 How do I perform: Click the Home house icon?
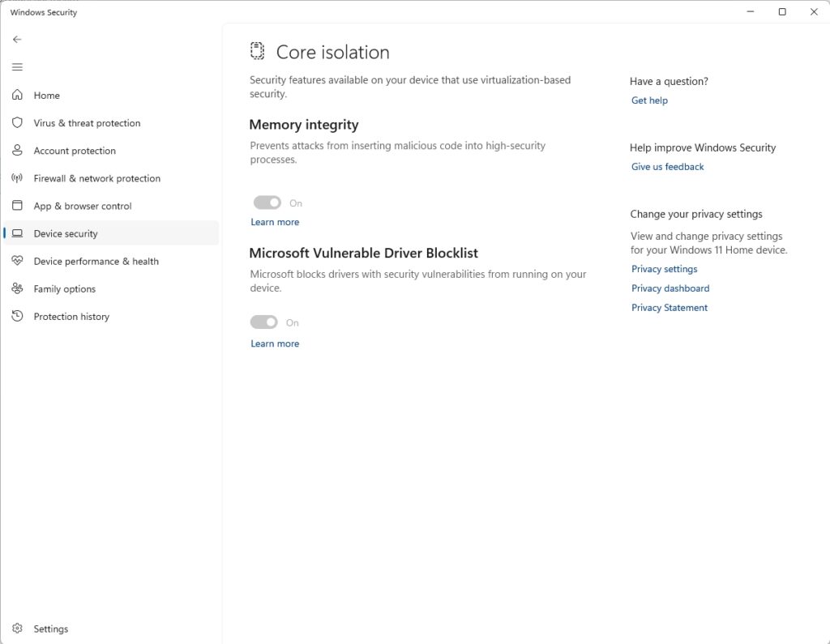pos(17,96)
